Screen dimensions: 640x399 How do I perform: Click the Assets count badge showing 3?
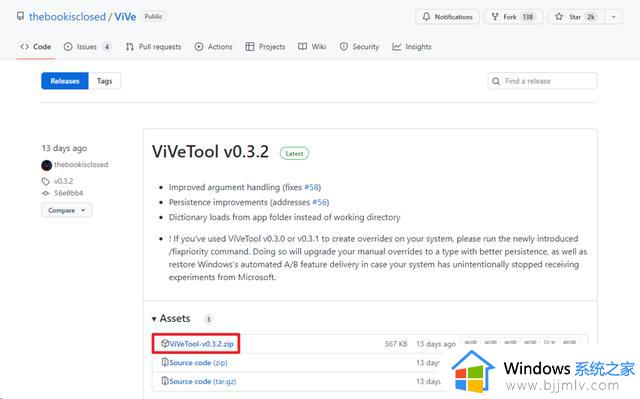point(208,319)
